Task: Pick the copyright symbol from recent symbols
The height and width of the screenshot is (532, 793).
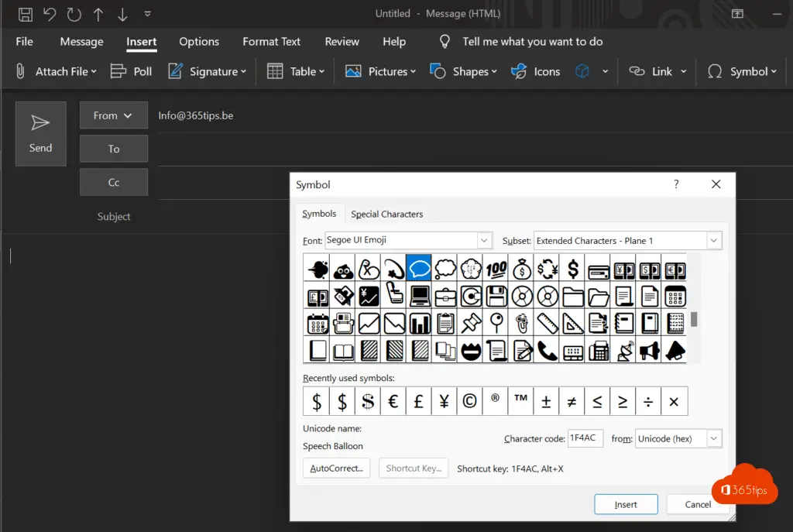Action: [469, 401]
